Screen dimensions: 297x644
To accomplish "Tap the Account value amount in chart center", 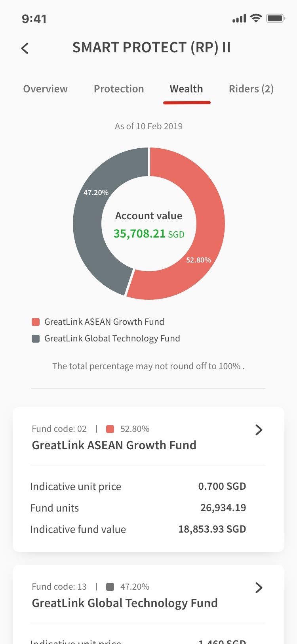I will tap(139, 234).
